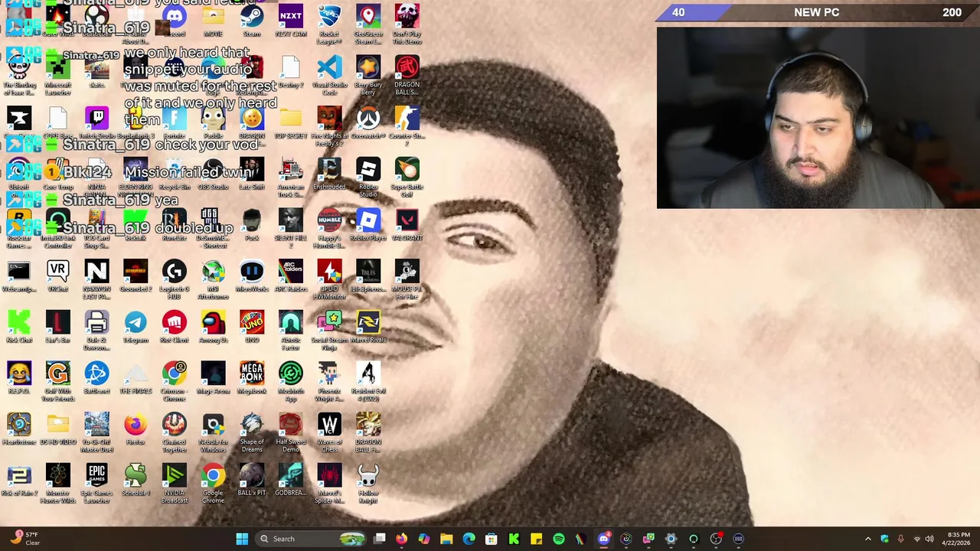Open Modrinth App shortcut
This screenshot has height=551, width=980.
[x=290, y=381]
